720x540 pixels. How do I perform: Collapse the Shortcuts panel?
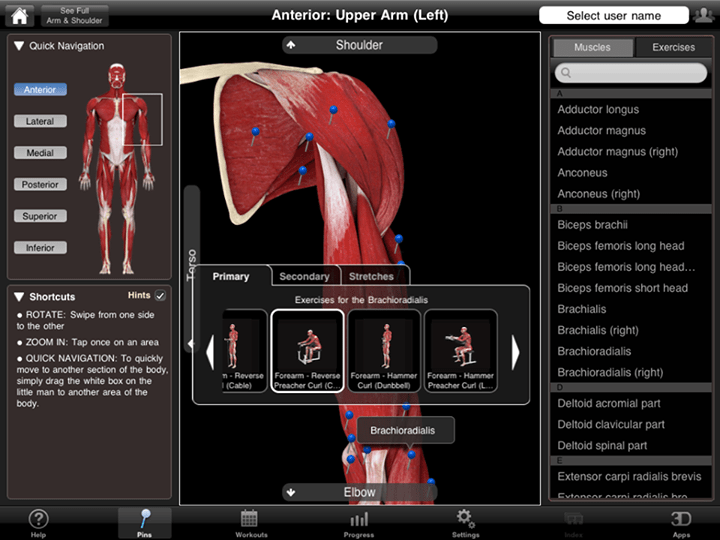click(x=19, y=297)
